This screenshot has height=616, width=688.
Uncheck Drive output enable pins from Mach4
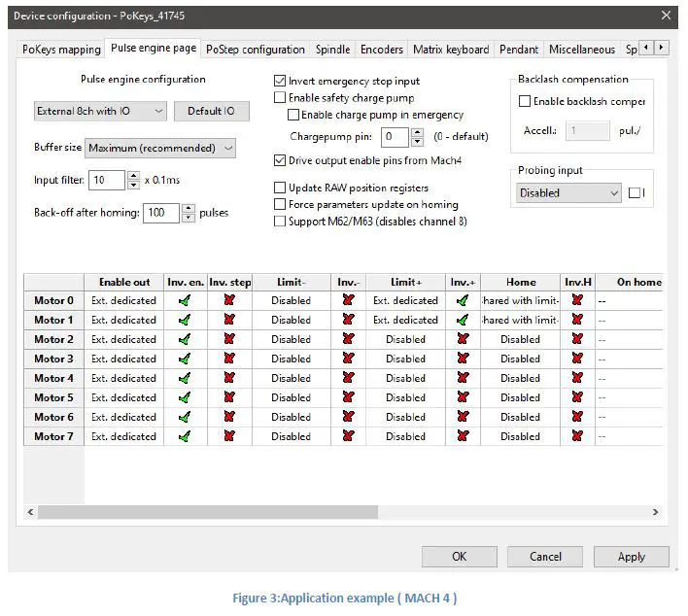280,160
